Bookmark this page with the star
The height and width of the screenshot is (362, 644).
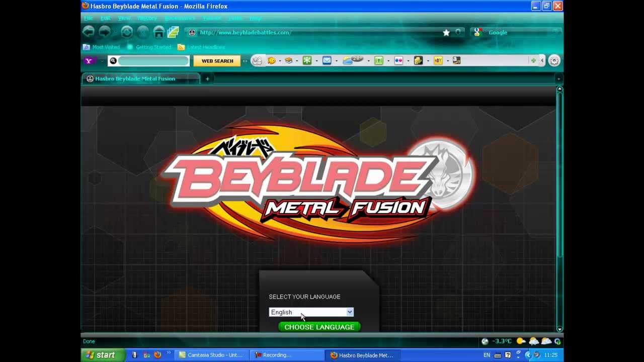446,32
